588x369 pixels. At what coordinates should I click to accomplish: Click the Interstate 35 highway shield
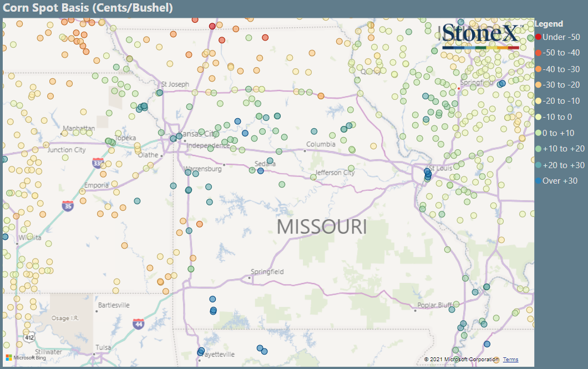tap(68, 205)
